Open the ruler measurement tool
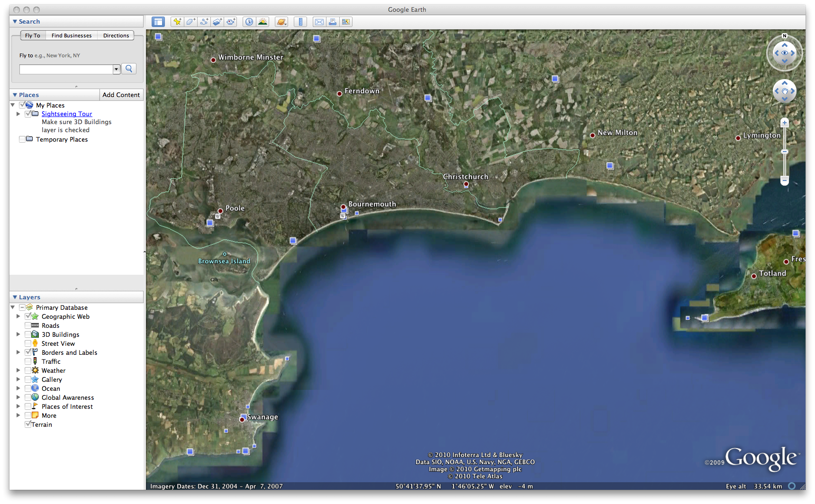Viewport: 815px width, 504px height. pyautogui.click(x=300, y=22)
